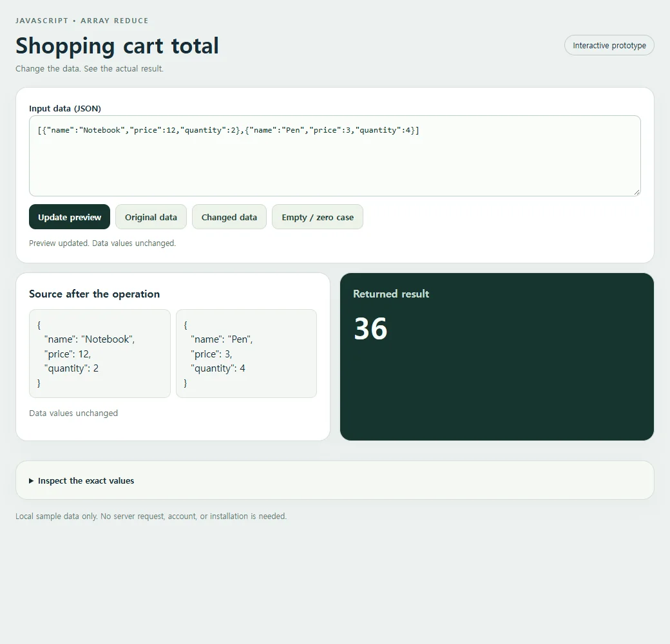This screenshot has height=644, width=670.
Task: Click the returned result value 36
Action: 370,329
